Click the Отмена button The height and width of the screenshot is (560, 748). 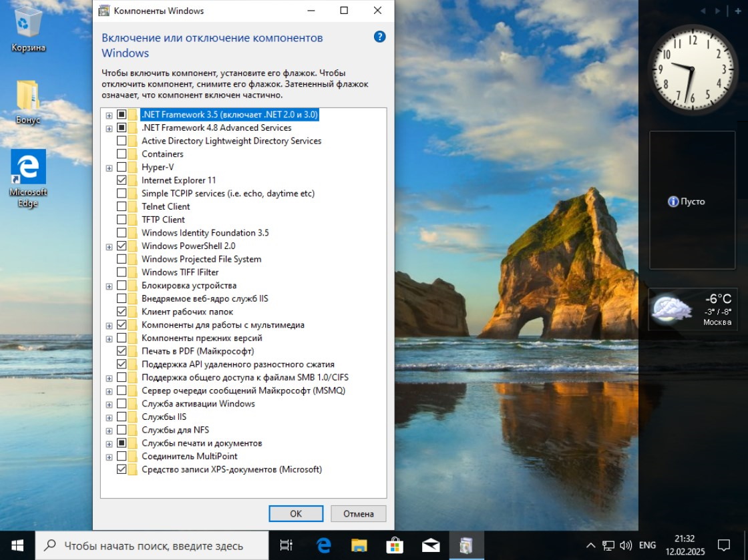[358, 513]
